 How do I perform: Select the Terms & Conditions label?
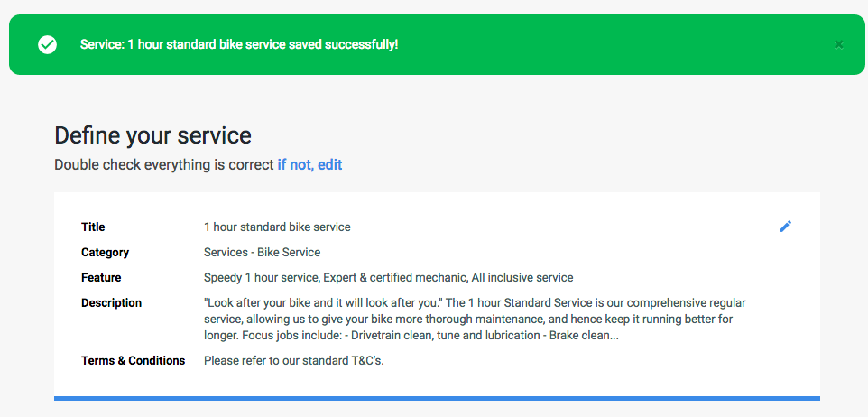(134, 360)
